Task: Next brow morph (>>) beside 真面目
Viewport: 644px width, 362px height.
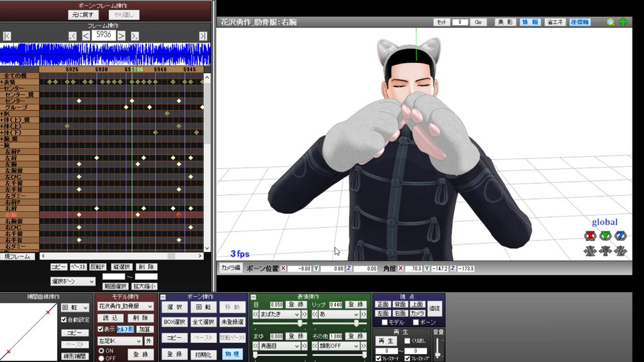Action: 305,346
